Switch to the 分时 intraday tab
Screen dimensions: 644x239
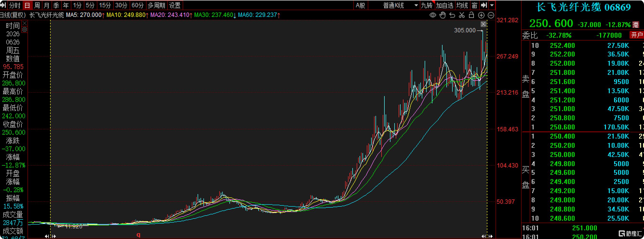point(15,5)
